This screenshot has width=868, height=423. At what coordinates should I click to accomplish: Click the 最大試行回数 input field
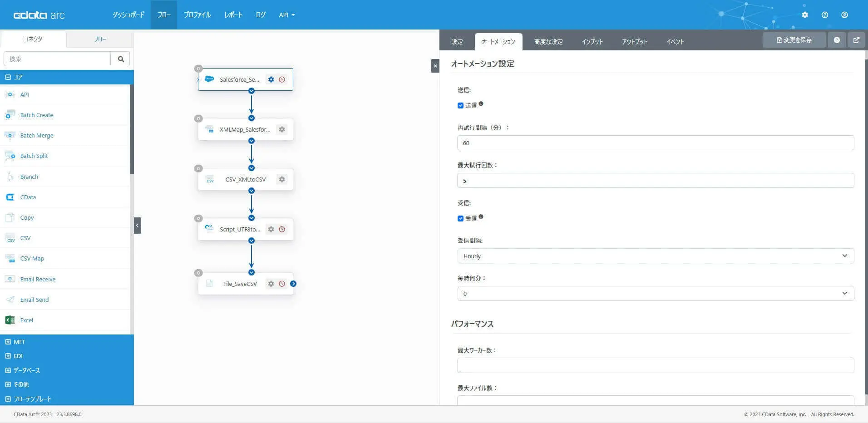coord(656,181)
